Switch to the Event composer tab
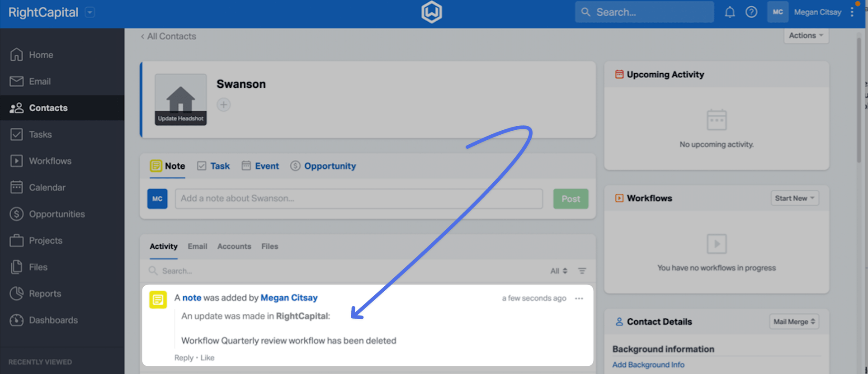The image size is (868, 374). 260,166
